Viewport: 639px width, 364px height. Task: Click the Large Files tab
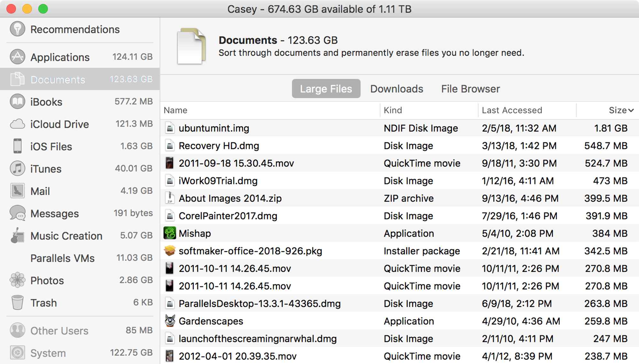tap(326, 88)
